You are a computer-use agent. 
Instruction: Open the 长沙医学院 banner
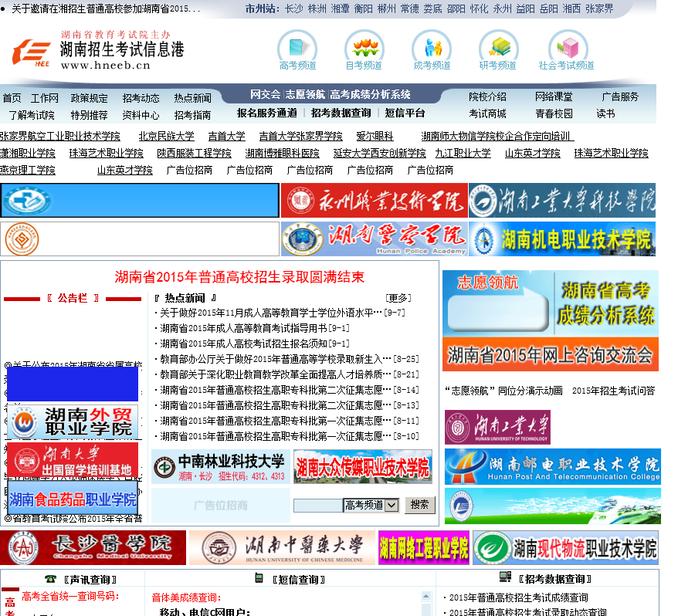click(93, 548)
